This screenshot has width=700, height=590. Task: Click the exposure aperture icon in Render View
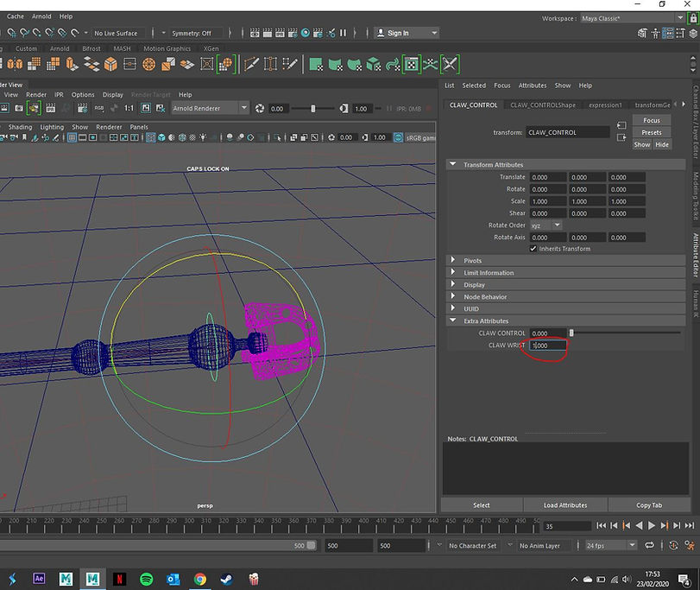pyautogui.click(x=260, y=109)
